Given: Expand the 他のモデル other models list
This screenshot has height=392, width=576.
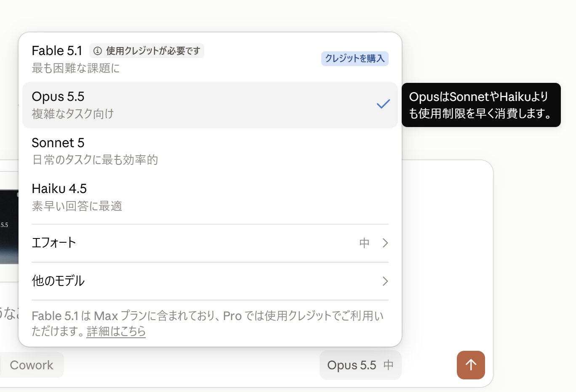Looking at the screenshot, I should point(210,281).
